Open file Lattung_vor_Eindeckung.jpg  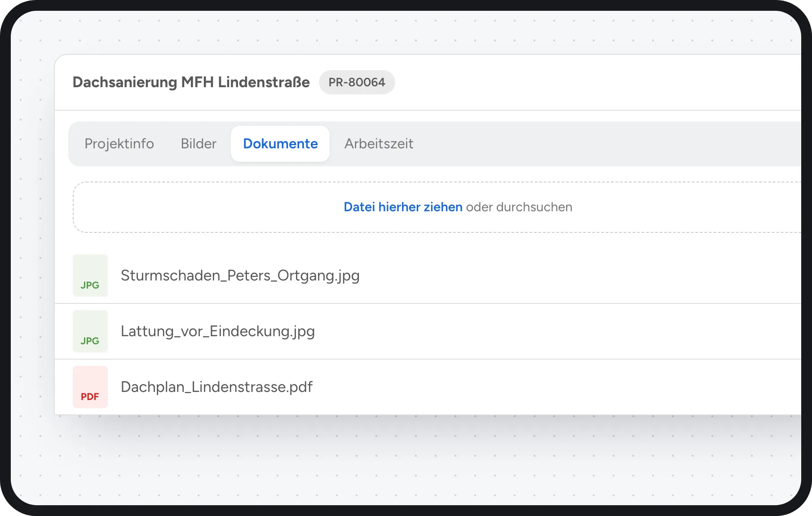coord(218,331)
